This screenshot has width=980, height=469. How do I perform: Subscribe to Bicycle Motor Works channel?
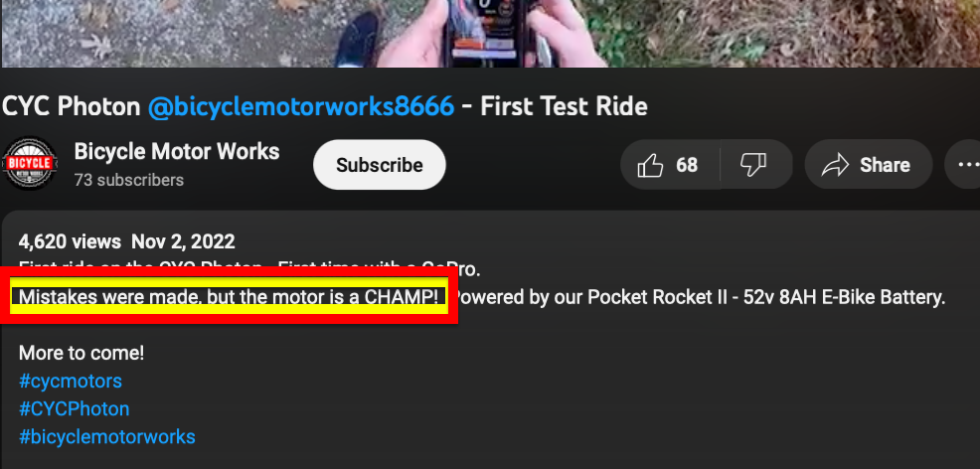pyautogui.click(x=380, y=165)
